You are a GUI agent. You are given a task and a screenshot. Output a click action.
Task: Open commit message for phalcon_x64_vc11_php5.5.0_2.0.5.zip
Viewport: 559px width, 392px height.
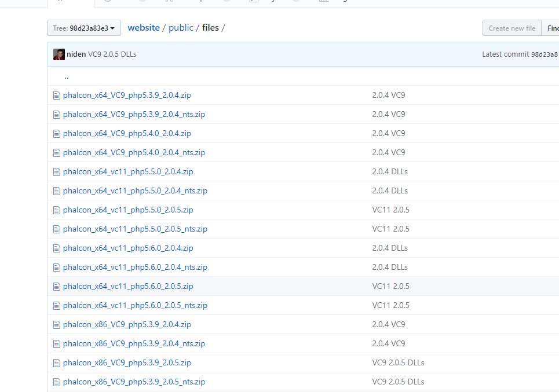pyautogui.click(x=391, y=210)
